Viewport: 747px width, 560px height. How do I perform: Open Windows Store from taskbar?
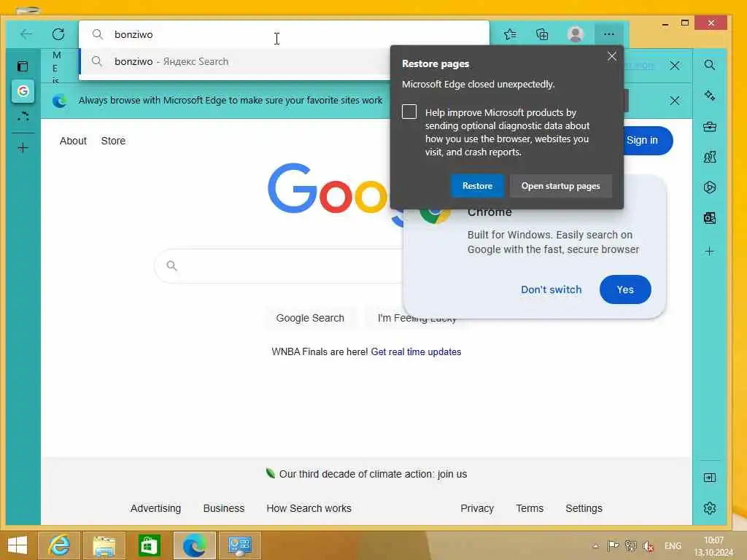[x=149, y=545]
